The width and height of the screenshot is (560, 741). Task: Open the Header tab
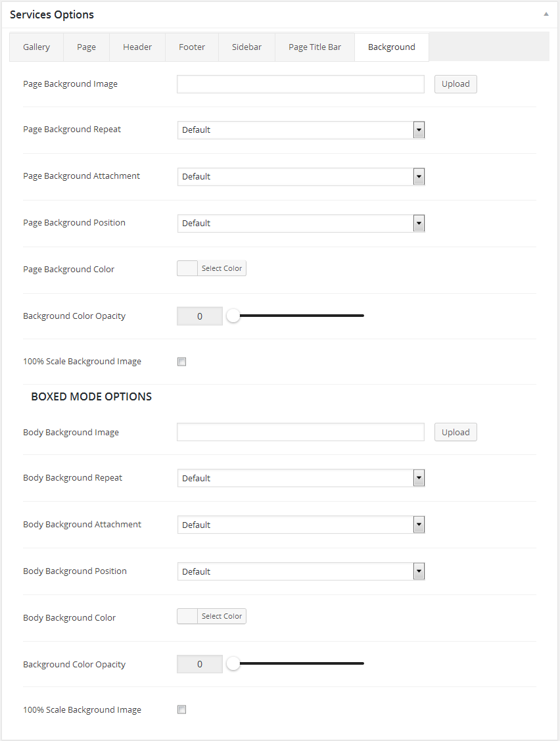point(137,47)
